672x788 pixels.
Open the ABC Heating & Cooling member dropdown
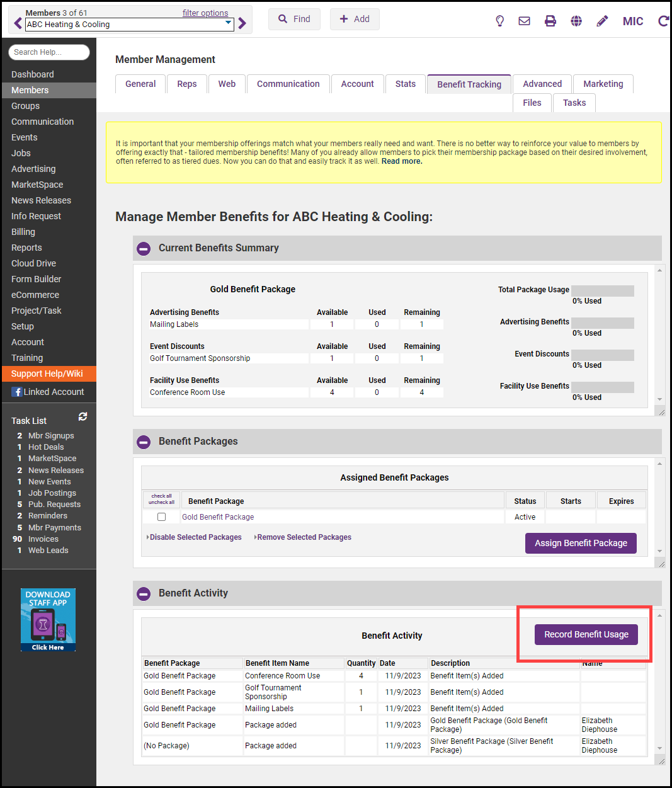click(129, 25)
